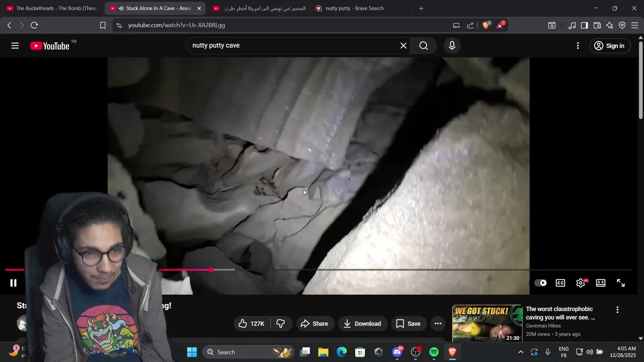Toggle the autoplay switch
Viewport: 644px width, 362px height.
(540, 283)
